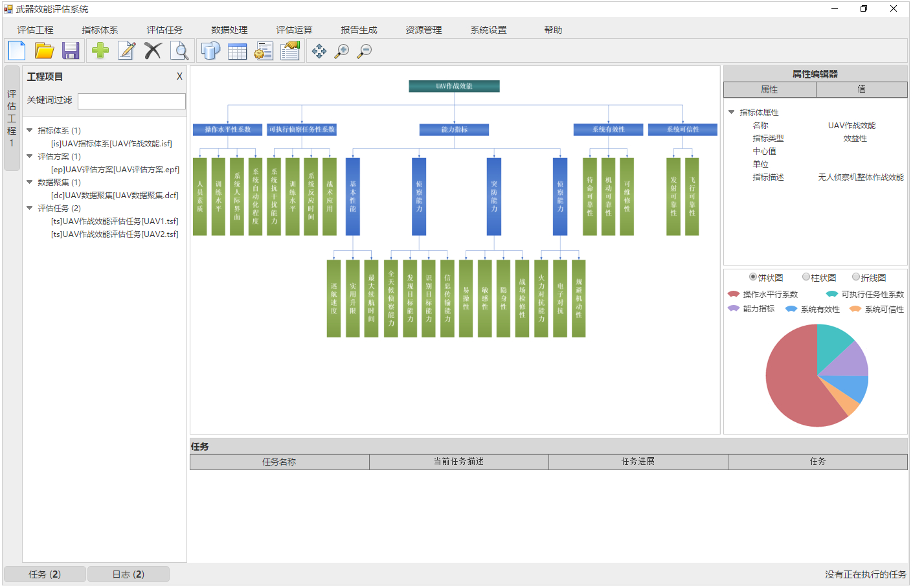The width and height of the screenshot is (913, 588).
Task: Select the 折线图 radio button
Action: [856, 277]
